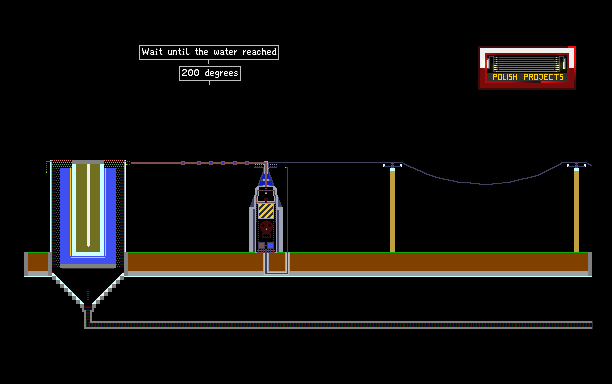Click the yellow-black hazard stripe panel
The image size is (612, 384).
(266, 211)
